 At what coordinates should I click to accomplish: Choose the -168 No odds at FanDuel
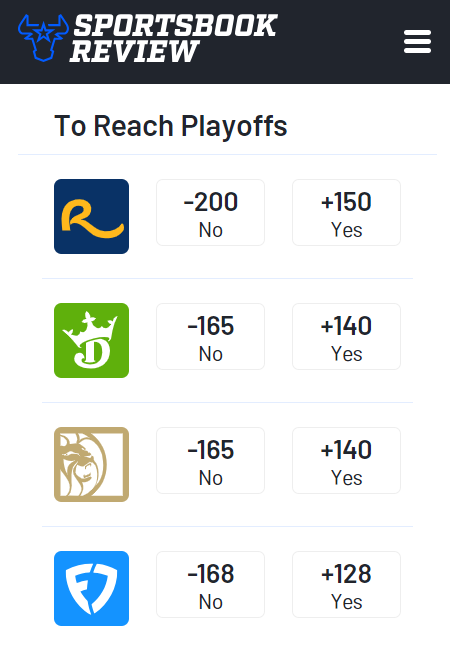(x=211, y=585)
